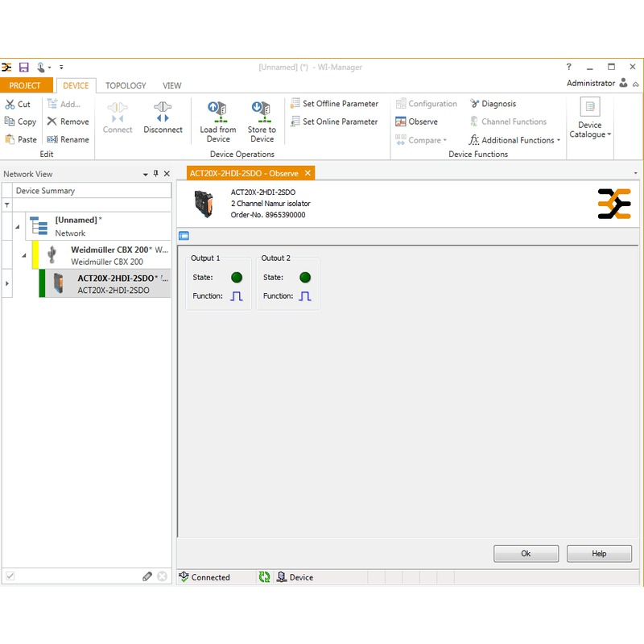
Task: Click the Store to Device icon
Action: [x=262, y=112]
